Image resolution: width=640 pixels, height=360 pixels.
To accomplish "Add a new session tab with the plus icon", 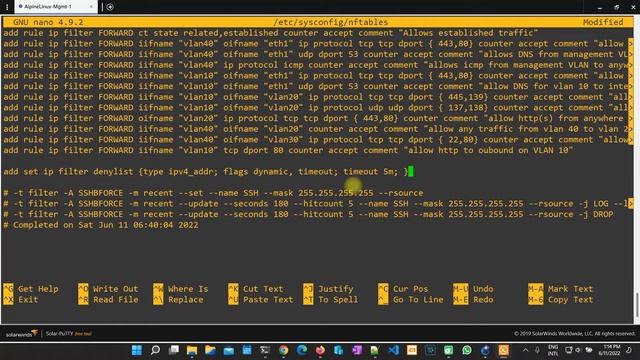I will click(110, 7).
